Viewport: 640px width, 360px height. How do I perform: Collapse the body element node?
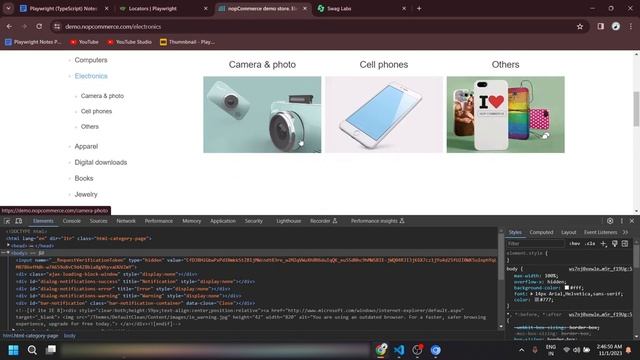click(8, 253)
